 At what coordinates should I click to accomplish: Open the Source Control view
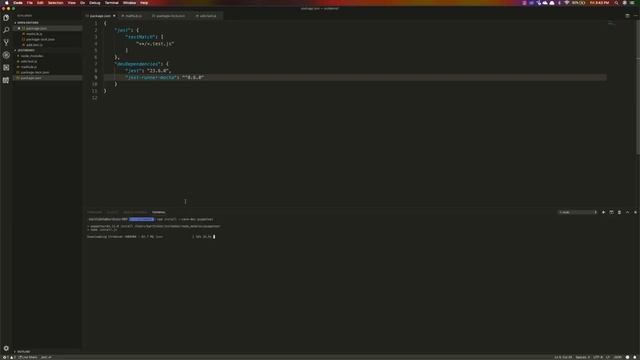(6, 42)
